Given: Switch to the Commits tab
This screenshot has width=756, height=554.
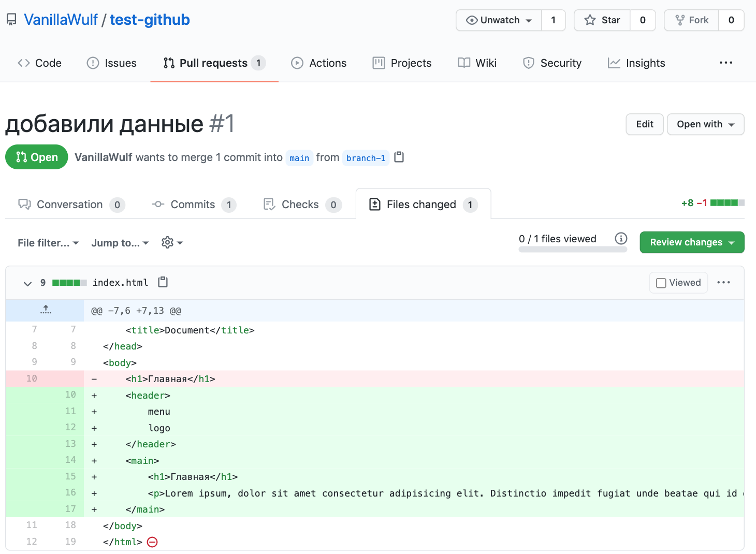Looking at the screenshot, I should [x=194, y=205].
